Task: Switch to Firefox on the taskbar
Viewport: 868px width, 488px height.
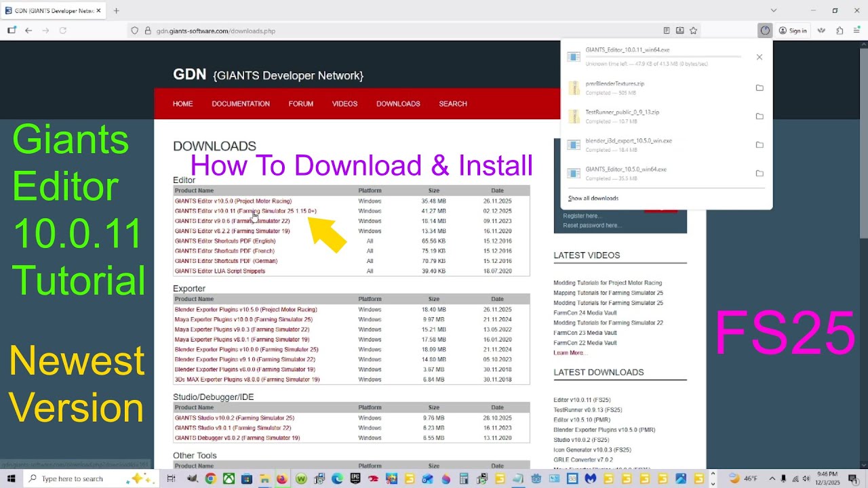Action: click(282, 479)
